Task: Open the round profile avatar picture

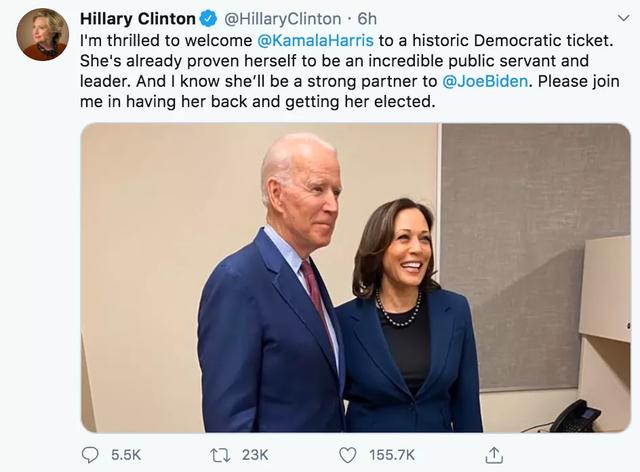Action: click(x=42, y=35)
